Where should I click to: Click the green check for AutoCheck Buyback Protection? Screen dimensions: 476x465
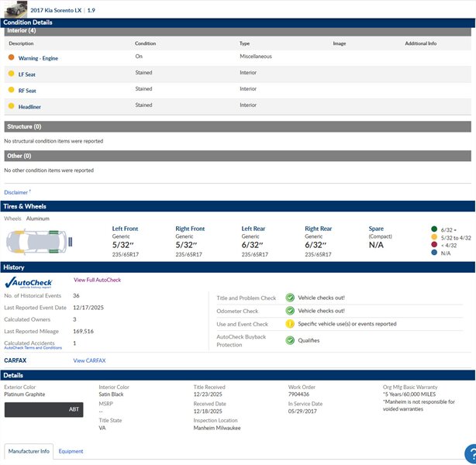290,340
